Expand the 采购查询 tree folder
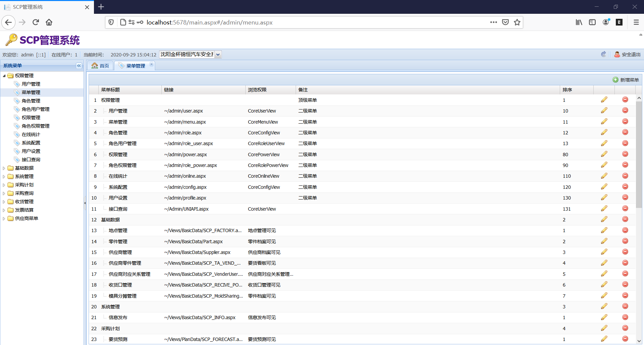 click(4, 193)
